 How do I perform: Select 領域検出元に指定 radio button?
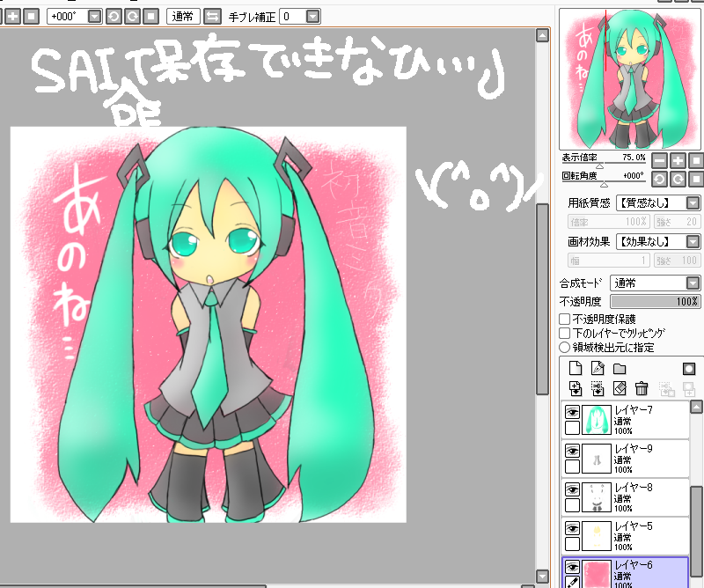pos(564,347)
